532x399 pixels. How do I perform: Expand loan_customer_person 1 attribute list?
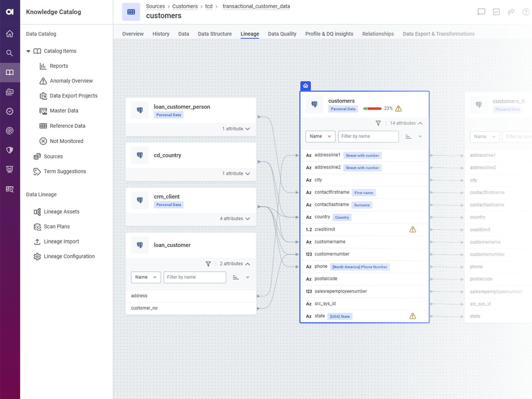(236, 129)
